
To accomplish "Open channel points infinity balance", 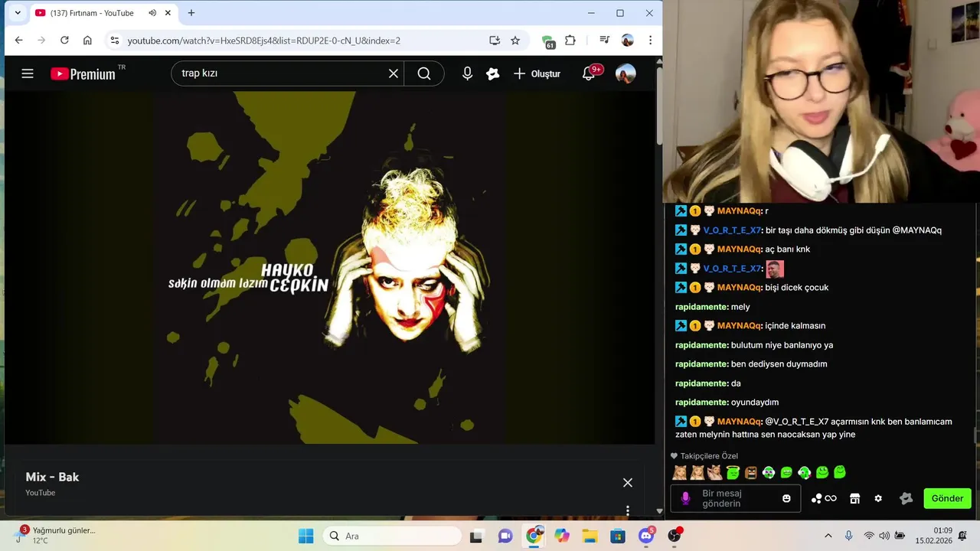I will point(824,498).
